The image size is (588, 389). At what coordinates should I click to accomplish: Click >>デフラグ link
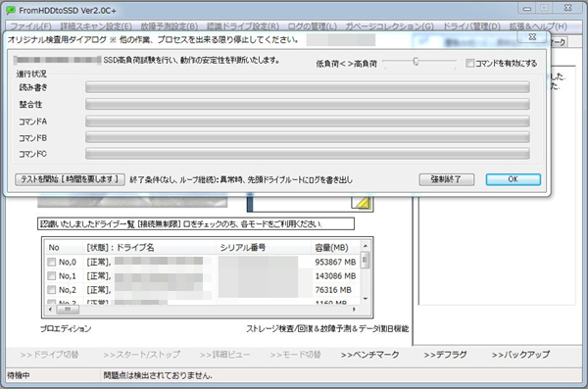pos(445,355)
